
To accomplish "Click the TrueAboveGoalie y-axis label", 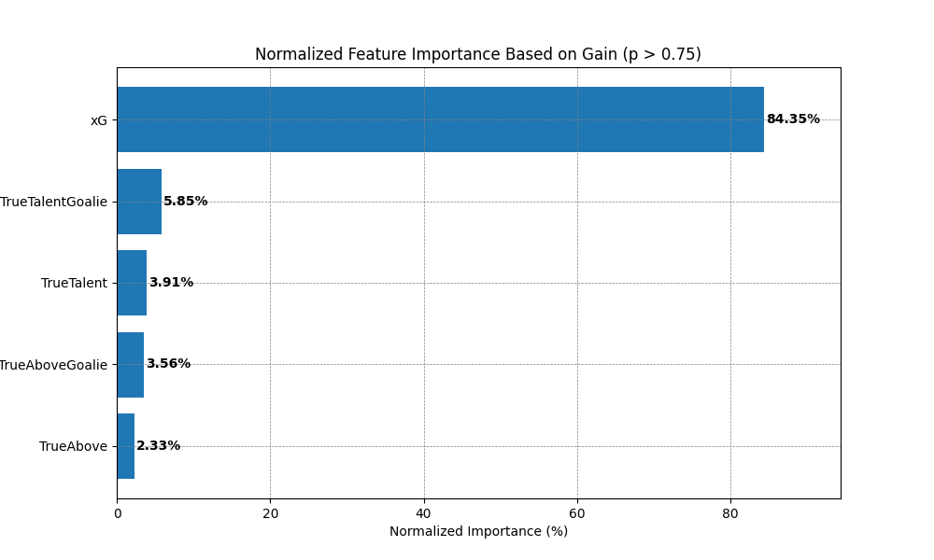I will point(54,365).
